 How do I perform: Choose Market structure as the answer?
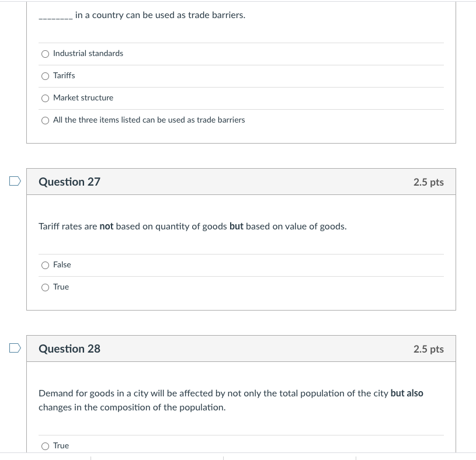click(45, 98)
